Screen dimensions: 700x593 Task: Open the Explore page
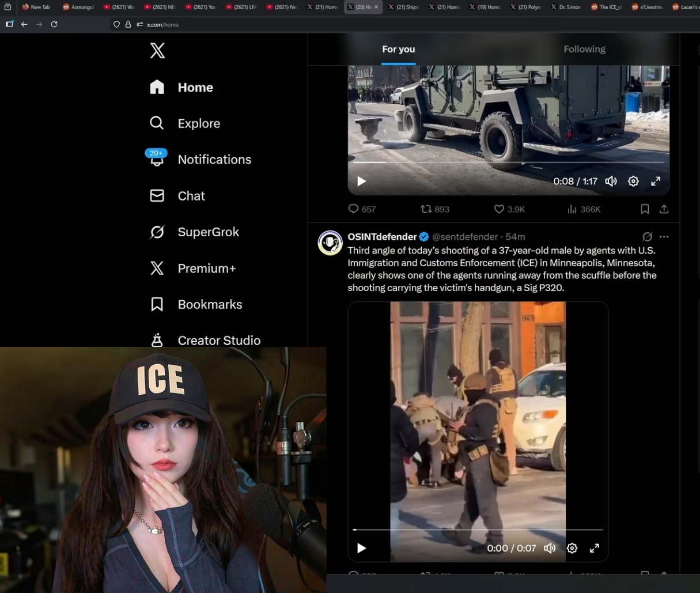pyautogui.click(x=184, y=123)
